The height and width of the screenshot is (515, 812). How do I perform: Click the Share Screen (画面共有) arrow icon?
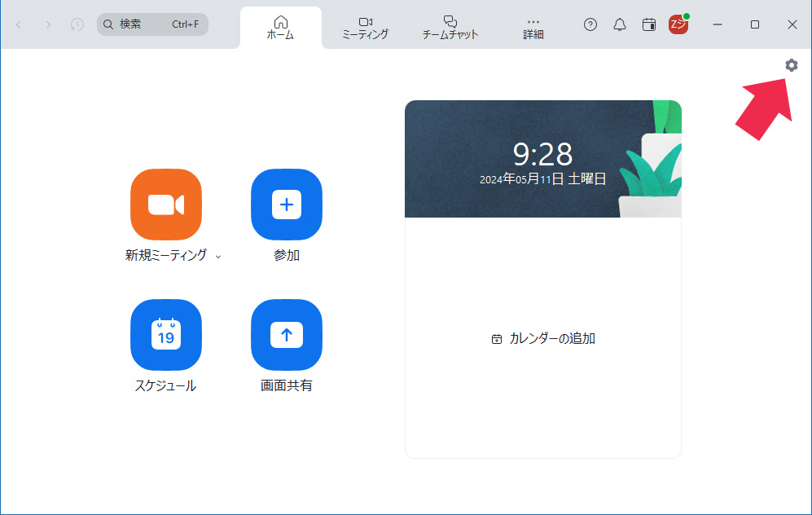coord(286,335)
